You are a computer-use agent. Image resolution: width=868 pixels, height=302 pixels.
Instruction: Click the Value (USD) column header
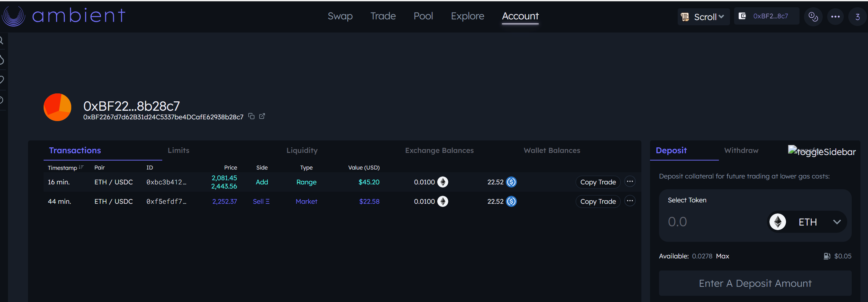point(364,167)
